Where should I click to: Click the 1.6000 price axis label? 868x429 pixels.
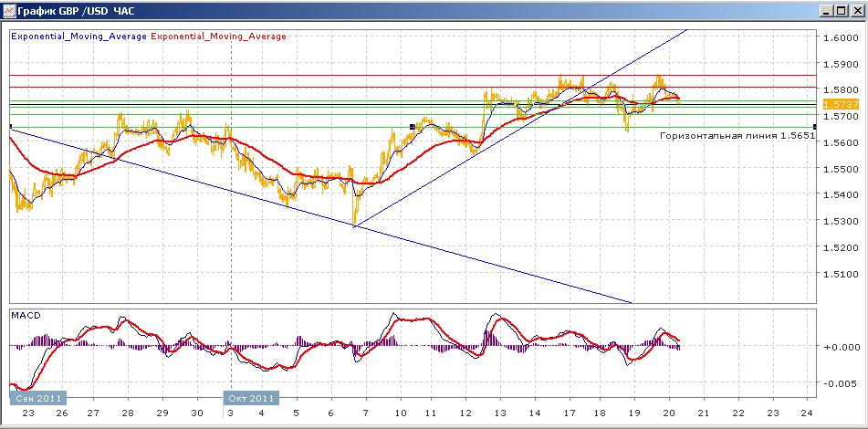click(839, 37)
